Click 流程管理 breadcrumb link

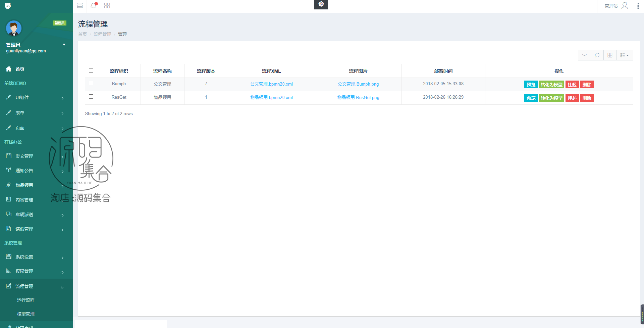click(102, 34)
